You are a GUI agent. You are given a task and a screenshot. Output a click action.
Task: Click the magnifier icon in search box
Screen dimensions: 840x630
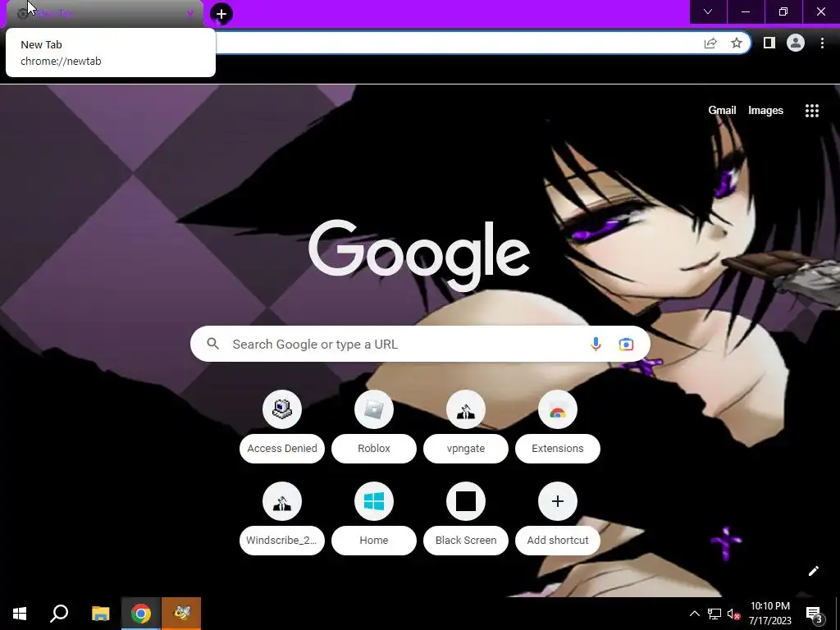tap(212, 344)
